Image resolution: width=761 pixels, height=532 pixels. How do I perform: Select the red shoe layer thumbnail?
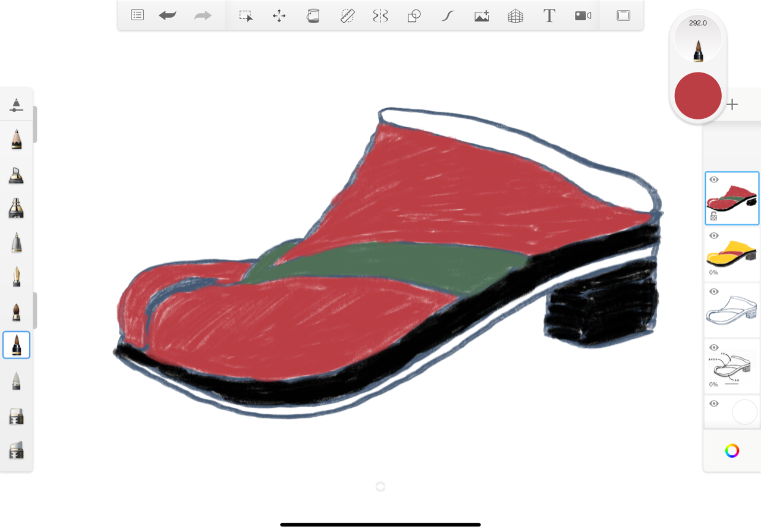coord(732,199)
